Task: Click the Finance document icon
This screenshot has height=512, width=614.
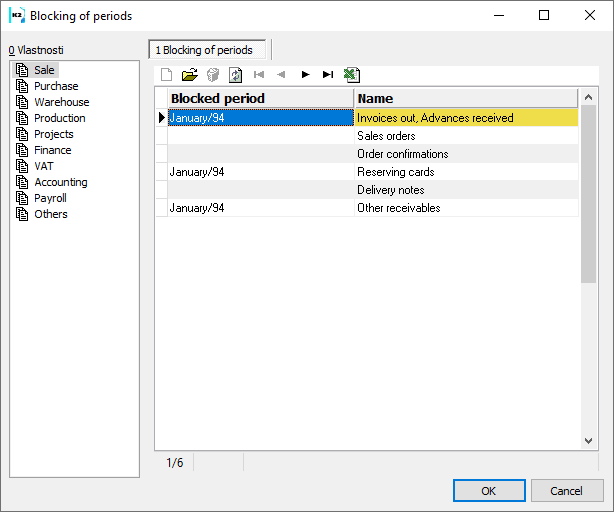Action: point(22,150)
